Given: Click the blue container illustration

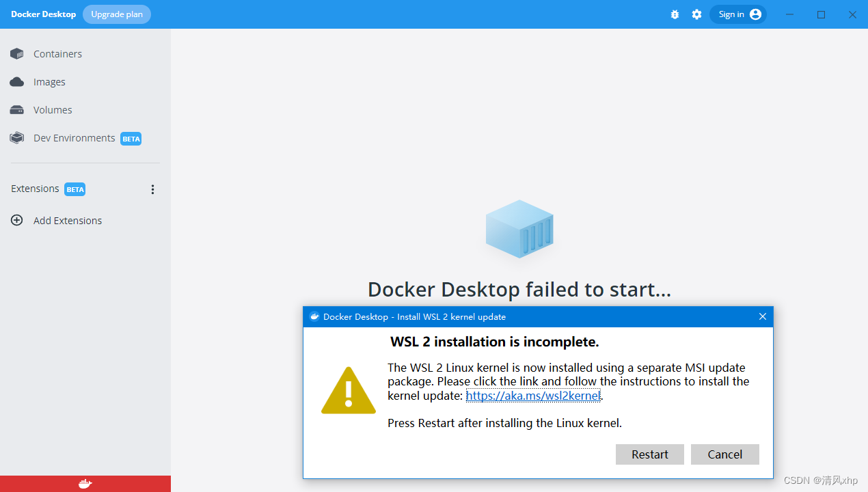Looking at the screenshot, I should [x=519, y=229].
